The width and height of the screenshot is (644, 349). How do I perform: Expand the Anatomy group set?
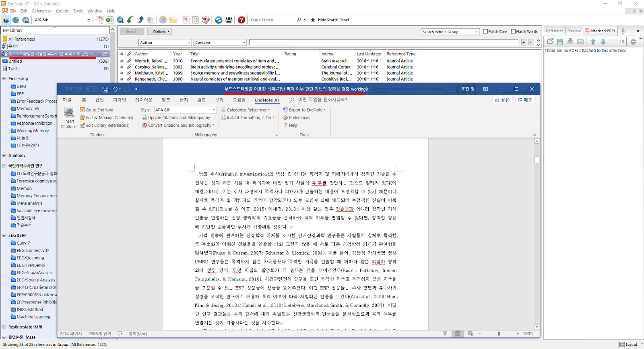point(4,156)
